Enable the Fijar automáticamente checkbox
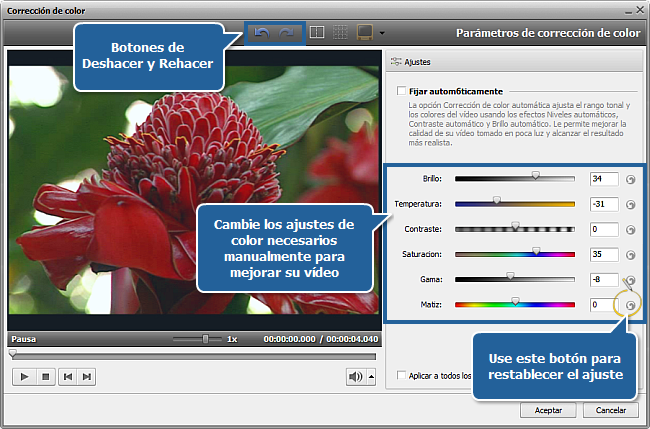The height and width of the screenshot is (429, 650). pyautogui.click(x=401, y=91)
